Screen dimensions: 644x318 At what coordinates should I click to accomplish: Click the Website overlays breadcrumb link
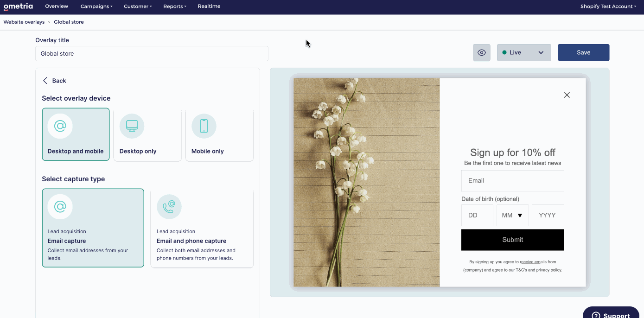(x=24, y=22)
